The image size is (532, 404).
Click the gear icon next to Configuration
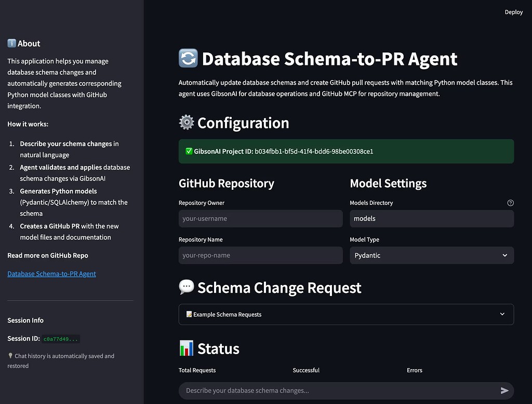point(185,122)
